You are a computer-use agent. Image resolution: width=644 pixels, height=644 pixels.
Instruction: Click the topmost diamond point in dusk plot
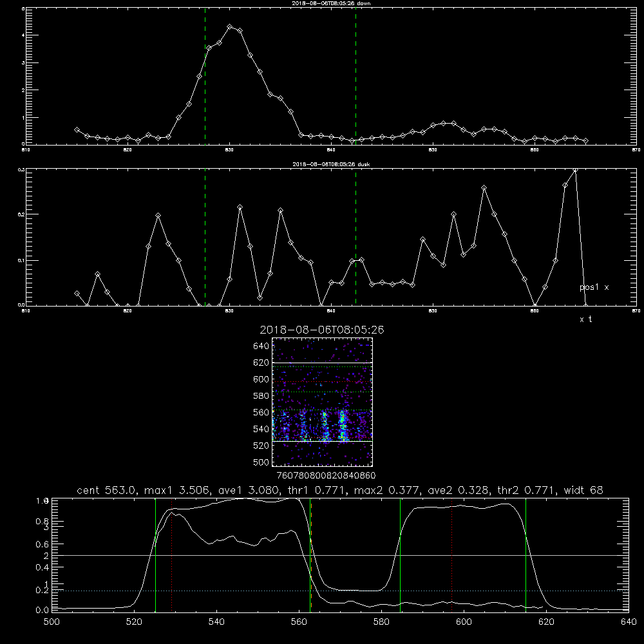coord(575,169)
